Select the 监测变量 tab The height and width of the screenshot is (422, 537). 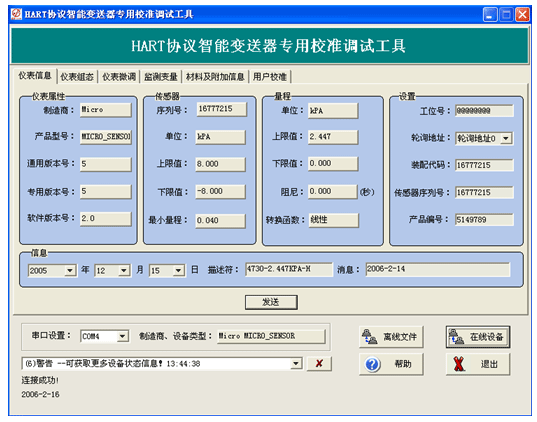click(161, 77)
